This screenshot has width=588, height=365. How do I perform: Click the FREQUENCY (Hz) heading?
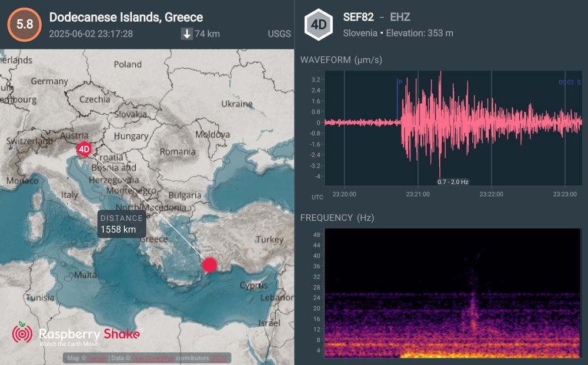[337, 218]
